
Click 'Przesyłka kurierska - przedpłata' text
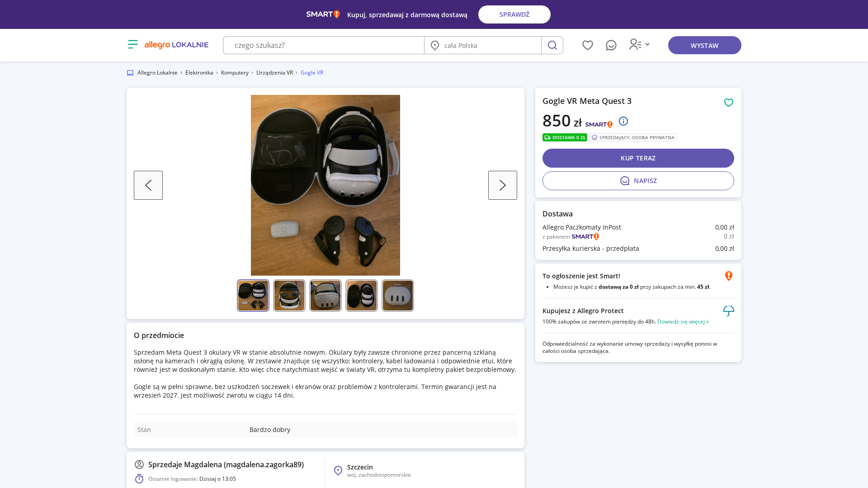pyautogui.click(x=591, y=249)
